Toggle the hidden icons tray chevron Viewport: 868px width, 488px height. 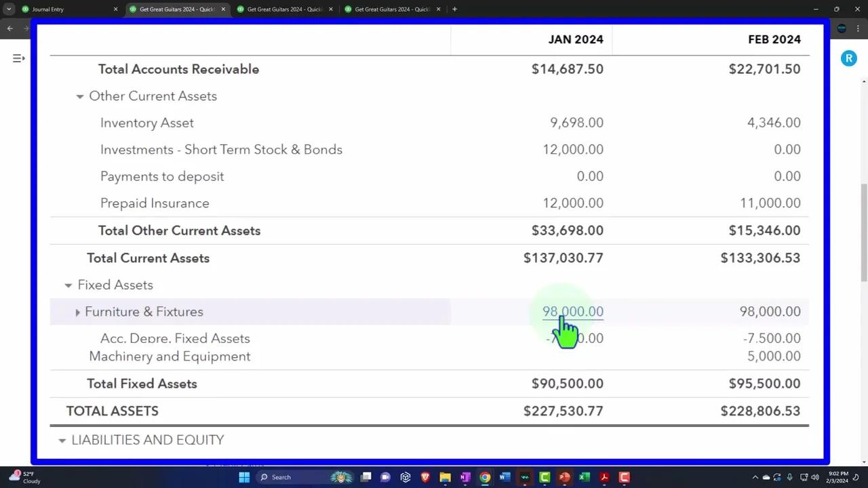pyautogui.click(x=755, y=477)
